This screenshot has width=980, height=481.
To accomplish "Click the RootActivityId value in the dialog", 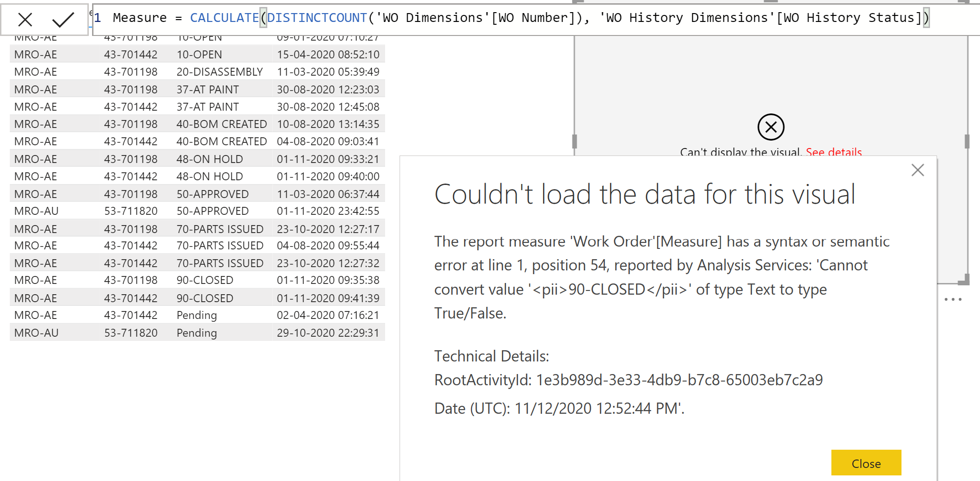I will tap(680, 380).
